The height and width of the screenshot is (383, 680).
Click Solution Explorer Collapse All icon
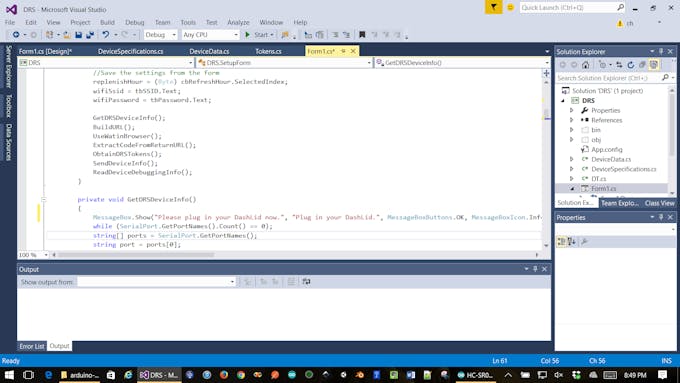[642, 65]
